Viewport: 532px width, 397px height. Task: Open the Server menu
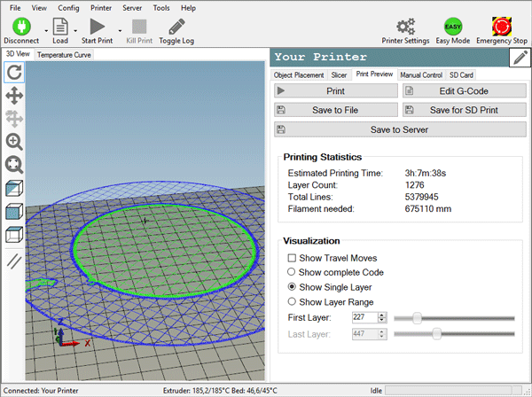[x=132, y=8]
